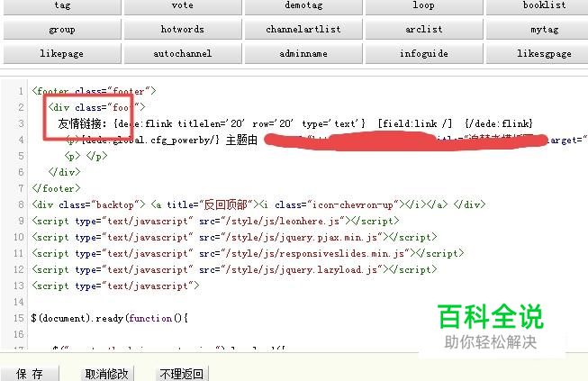Click the $(document).ready(function(){ line
588x381 pixels.
coord(110,318)
